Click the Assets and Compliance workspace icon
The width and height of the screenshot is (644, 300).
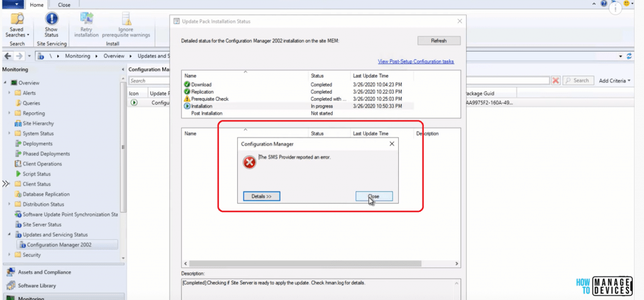(11, 272)
